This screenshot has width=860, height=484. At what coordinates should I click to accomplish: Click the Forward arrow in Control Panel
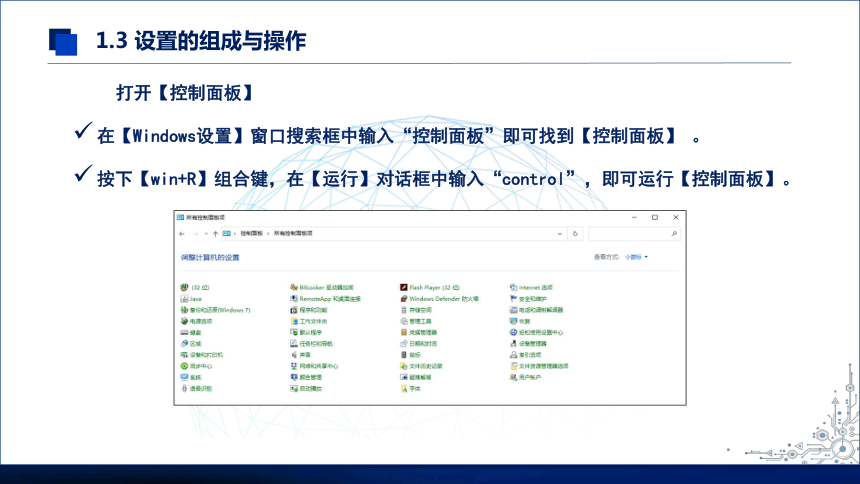click(195, 234)
